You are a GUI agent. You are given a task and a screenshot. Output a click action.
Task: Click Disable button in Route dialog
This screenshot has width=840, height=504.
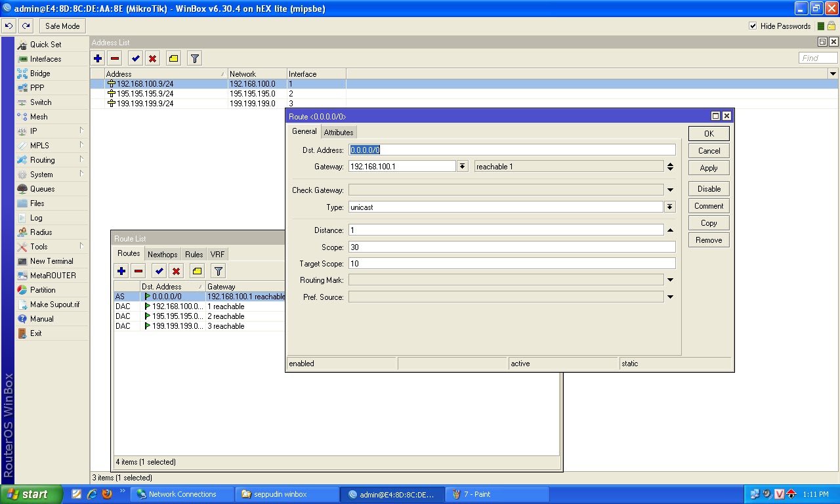point(709,188)
